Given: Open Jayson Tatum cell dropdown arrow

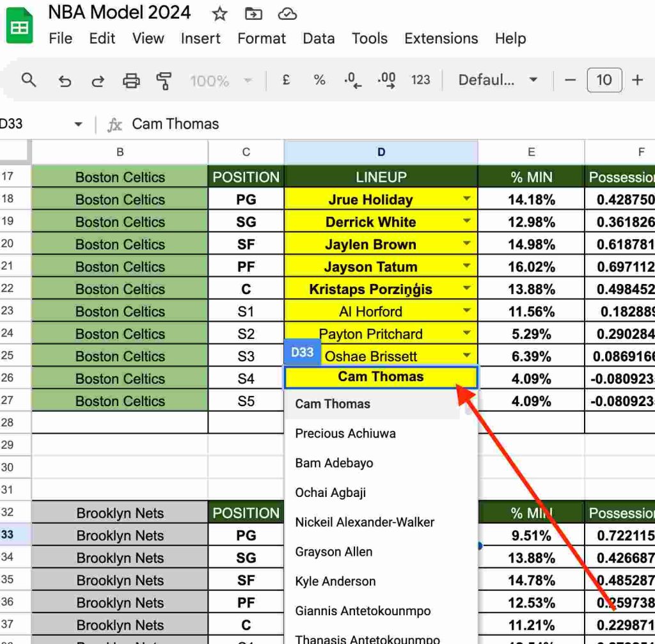Looking at the screenshot, I should 467,265.
